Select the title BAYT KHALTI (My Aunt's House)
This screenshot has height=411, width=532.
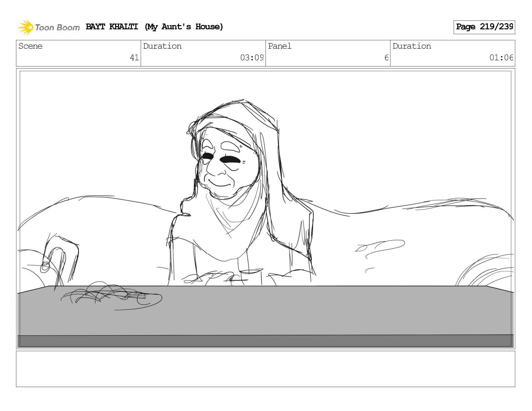154,27
